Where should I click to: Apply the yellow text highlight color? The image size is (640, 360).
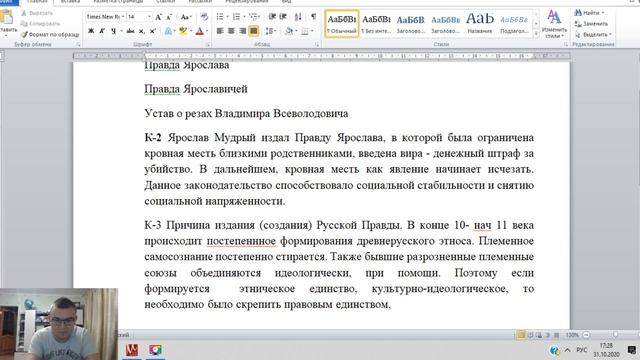[x=183, y=31]
